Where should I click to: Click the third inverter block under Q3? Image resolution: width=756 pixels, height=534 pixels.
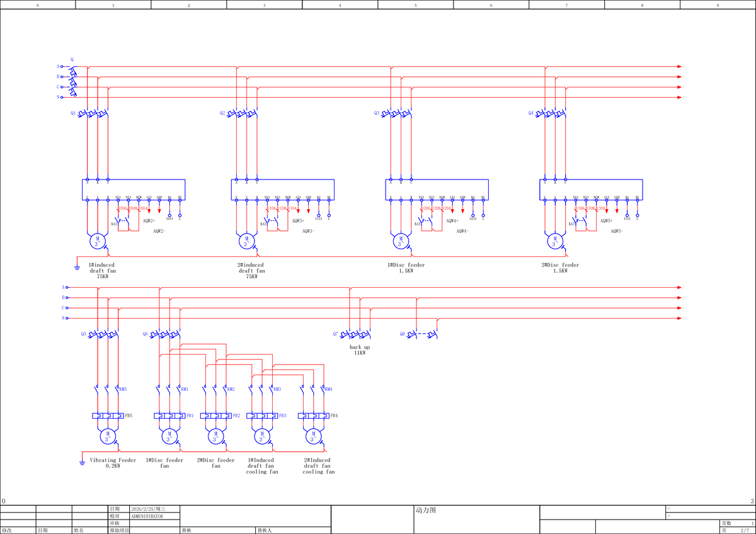click(x=437, y=190)
